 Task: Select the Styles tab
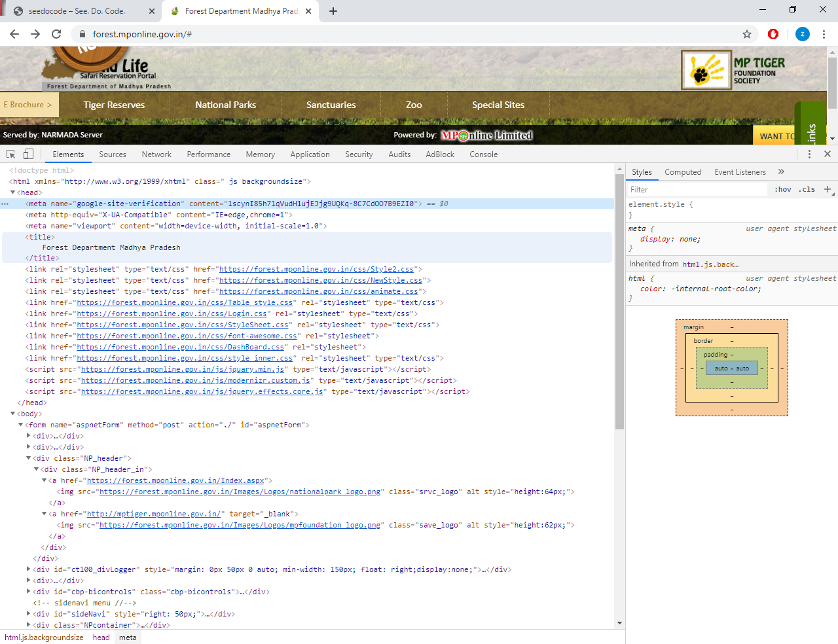(x=642, y=172)
